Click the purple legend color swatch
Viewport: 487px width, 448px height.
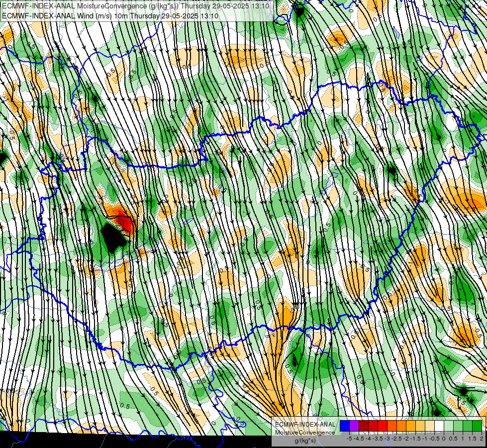(x=354, y=426)
